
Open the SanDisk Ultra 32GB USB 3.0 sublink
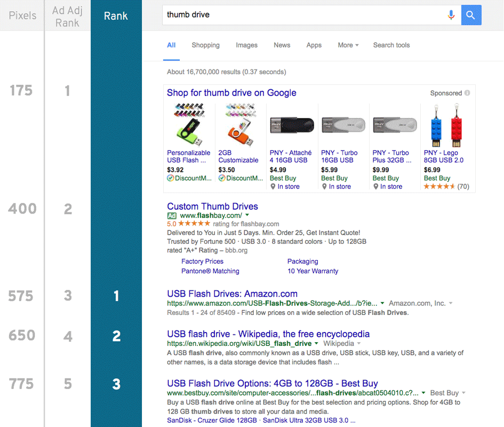[309, 420]
